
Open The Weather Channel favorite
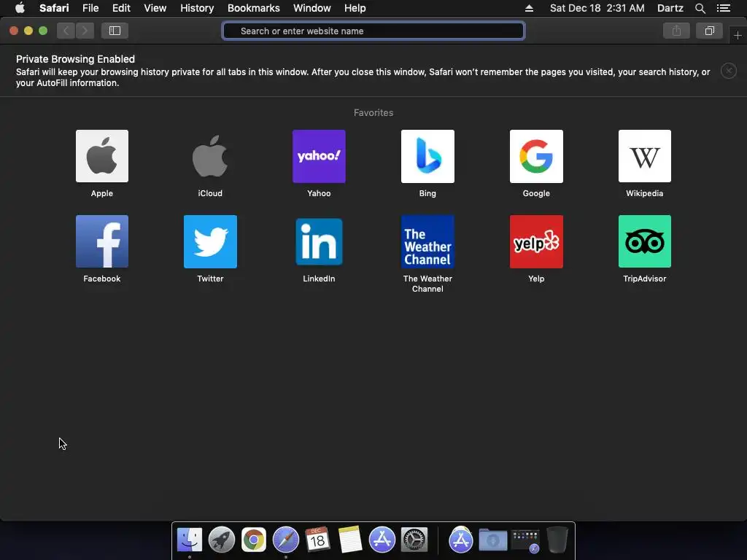coord(427,241)
